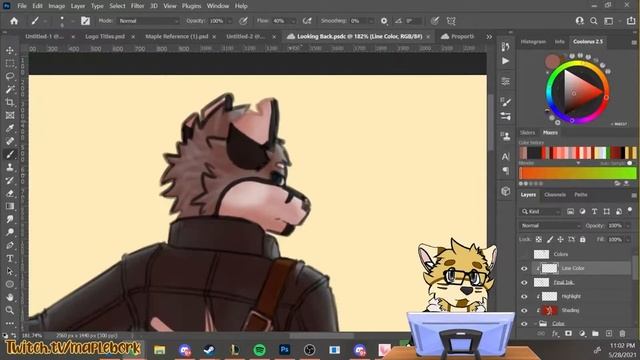Viewport: 640px width, 360px height.
Task: Select the Move tool
Action: (10, 51)
